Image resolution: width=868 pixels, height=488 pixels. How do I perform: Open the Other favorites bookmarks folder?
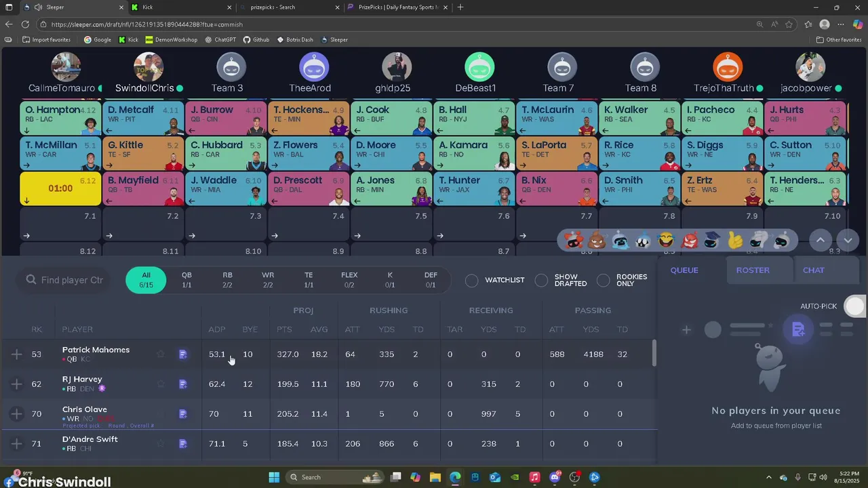click(x=839, y=39)
